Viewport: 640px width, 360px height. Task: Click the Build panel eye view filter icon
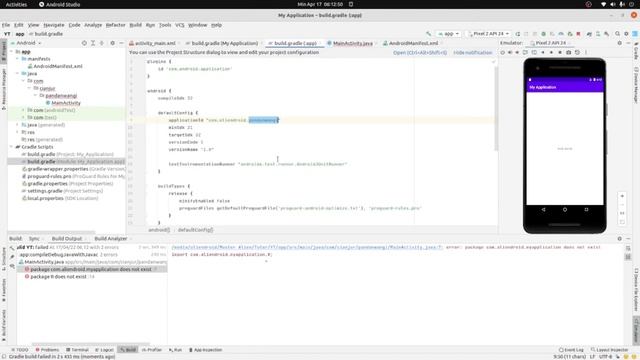(12, 266)
